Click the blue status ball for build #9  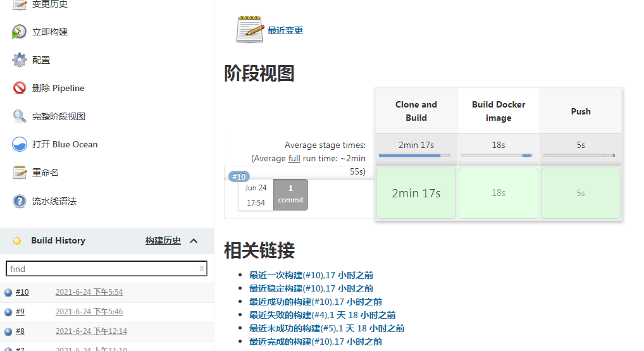point(8,312)
